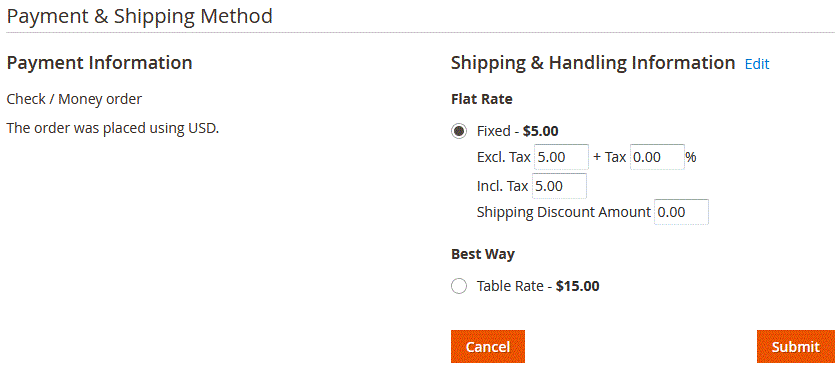Focus the Tax percentage input field
Viewport: 839px width, 369px height.
click(657, 157)
